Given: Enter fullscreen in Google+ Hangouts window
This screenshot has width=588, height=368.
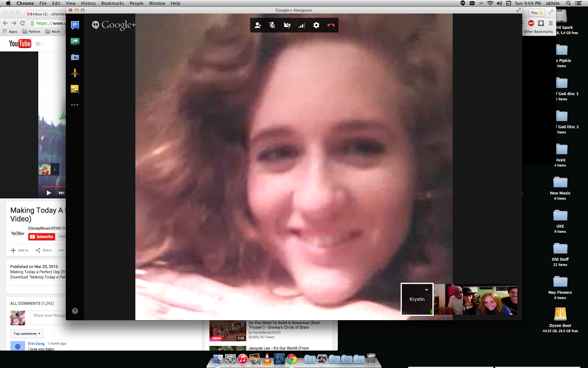Looking at the screenshot, I should [x=519, y=10].
